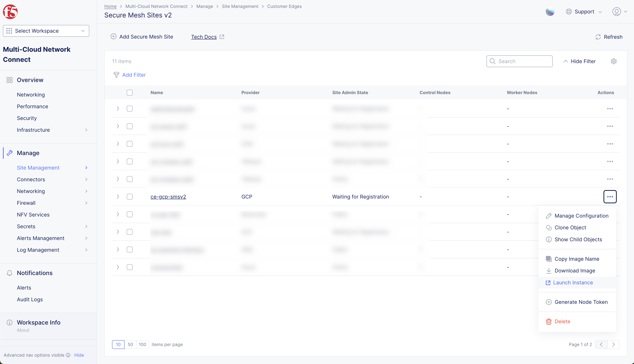
Task: Go to next page arrow
Action: pyautogui.click(x=613, y=345)
